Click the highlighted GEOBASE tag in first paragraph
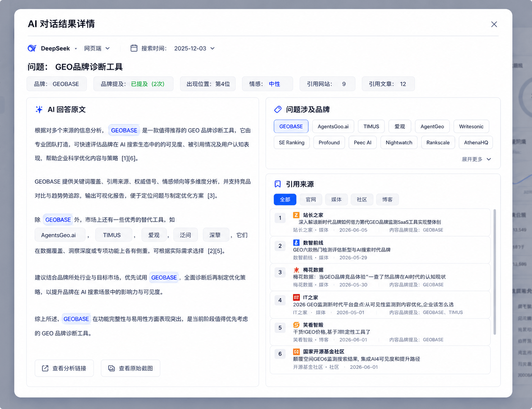 pos(124,130)
